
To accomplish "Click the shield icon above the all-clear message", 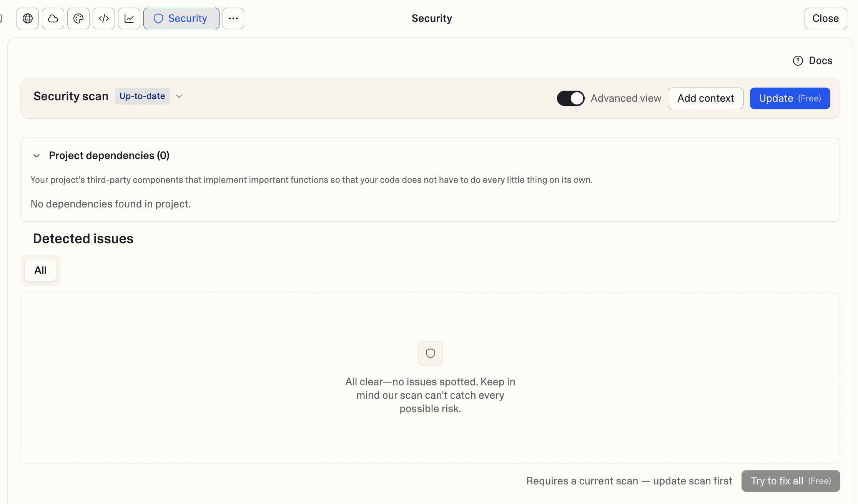I will [x=430, y=353].
